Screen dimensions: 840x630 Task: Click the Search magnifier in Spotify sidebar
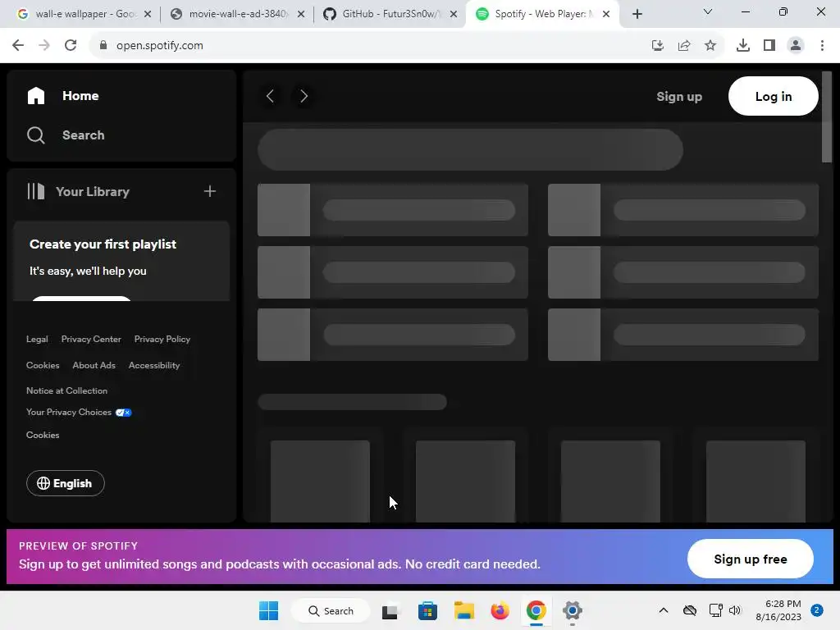(36, 135)
